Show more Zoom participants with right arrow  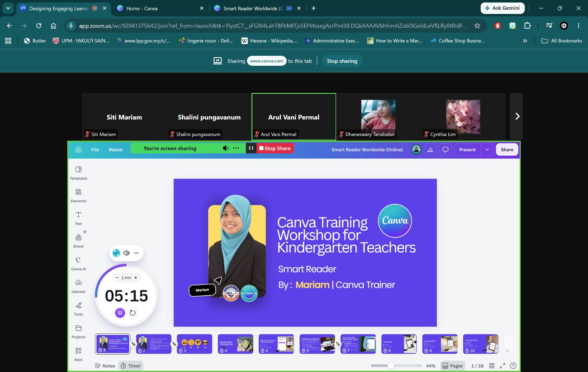516,116
